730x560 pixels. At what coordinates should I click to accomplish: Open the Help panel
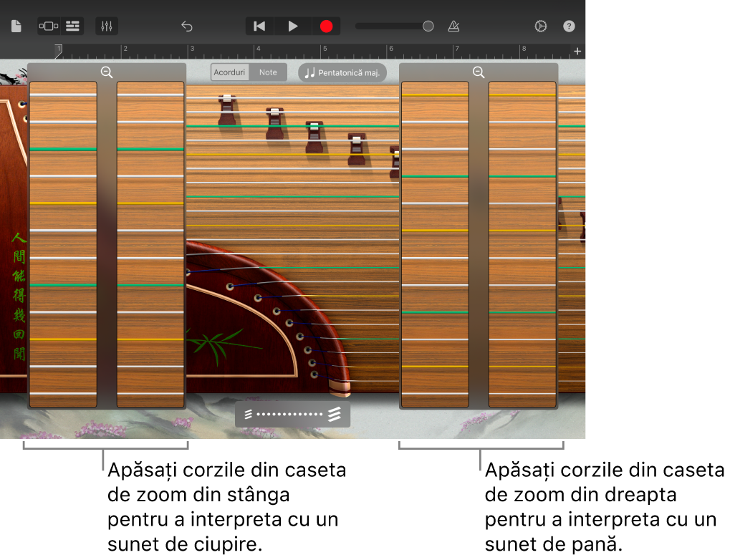(569, 26)
